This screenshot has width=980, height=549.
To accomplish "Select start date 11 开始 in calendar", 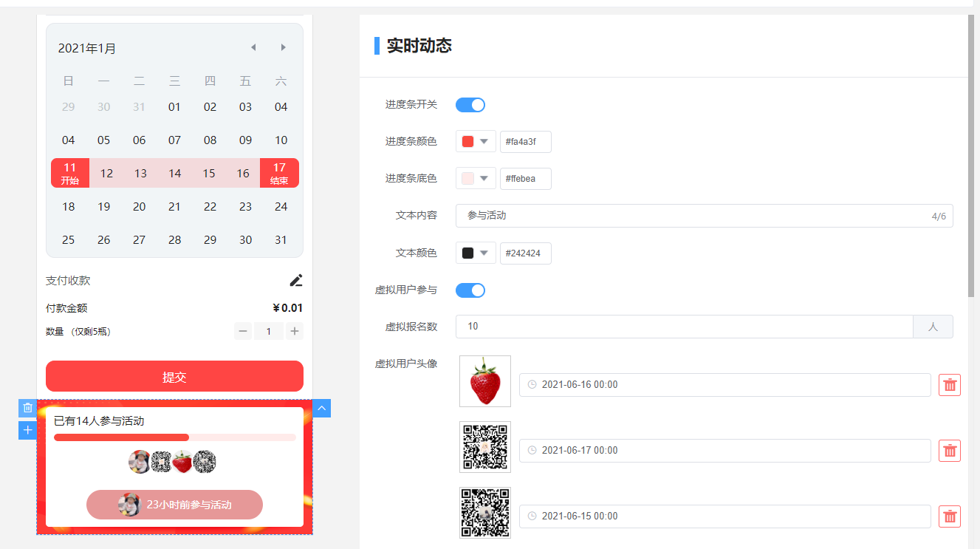I will (x=70, y=173).
